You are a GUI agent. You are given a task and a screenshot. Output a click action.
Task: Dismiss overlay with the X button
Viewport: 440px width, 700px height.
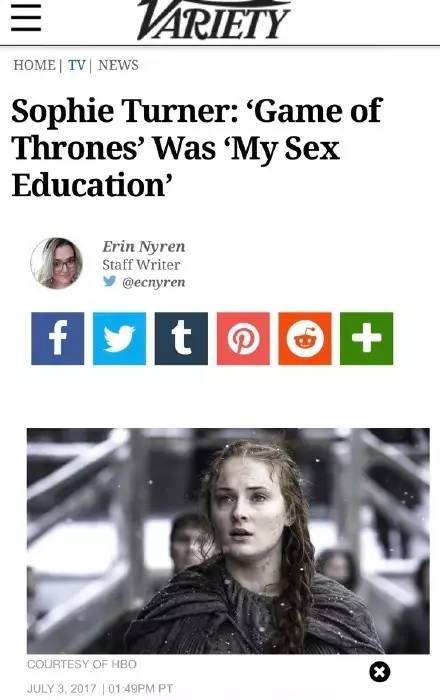(380, 671)
